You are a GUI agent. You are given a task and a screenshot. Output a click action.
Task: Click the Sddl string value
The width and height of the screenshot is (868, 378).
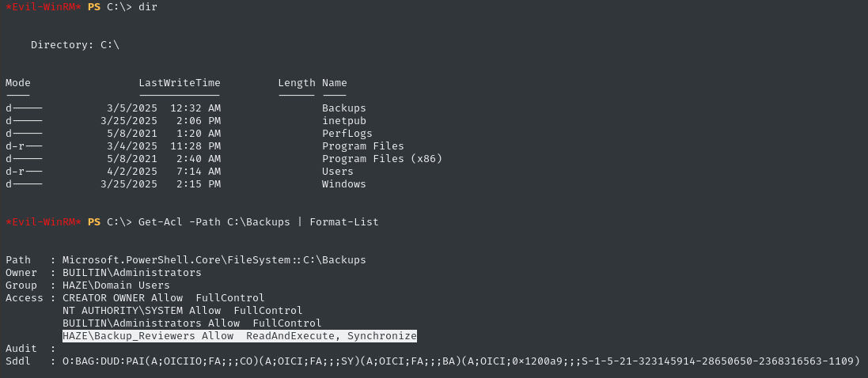tap(461, 361)
